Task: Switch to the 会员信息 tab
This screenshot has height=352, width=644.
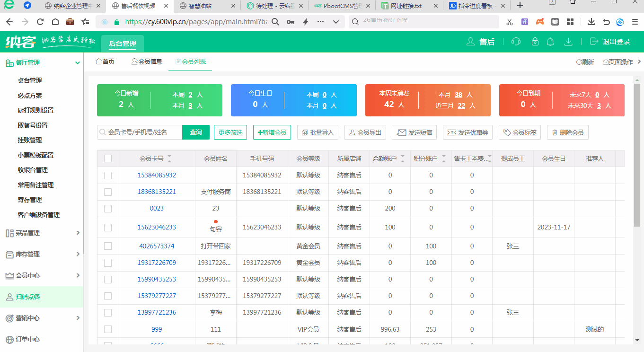Action: coord(147,61)
